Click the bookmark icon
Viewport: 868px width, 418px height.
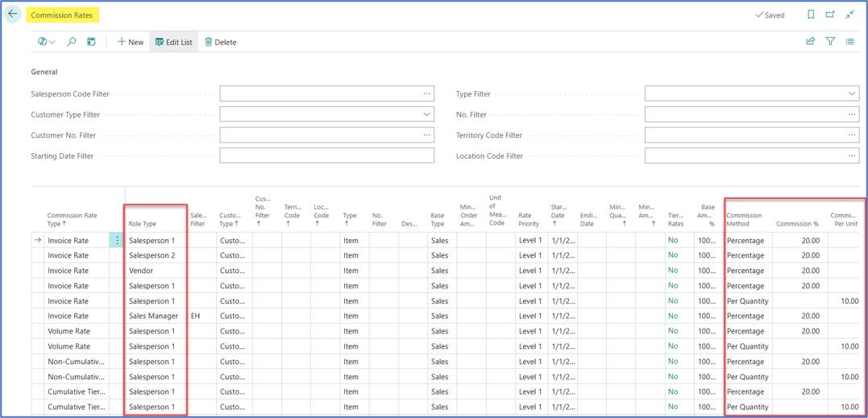(811, 15)
